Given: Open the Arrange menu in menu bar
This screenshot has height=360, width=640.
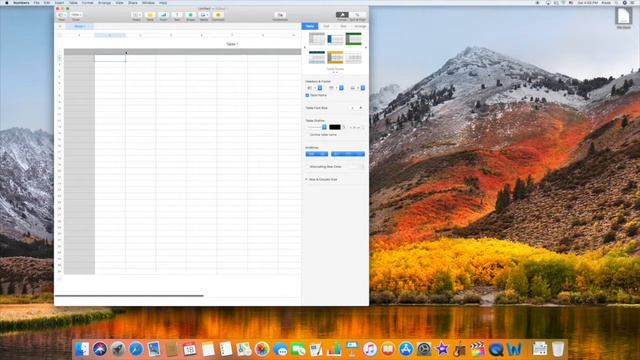Looking at the screenshot, I should point(104,2).
